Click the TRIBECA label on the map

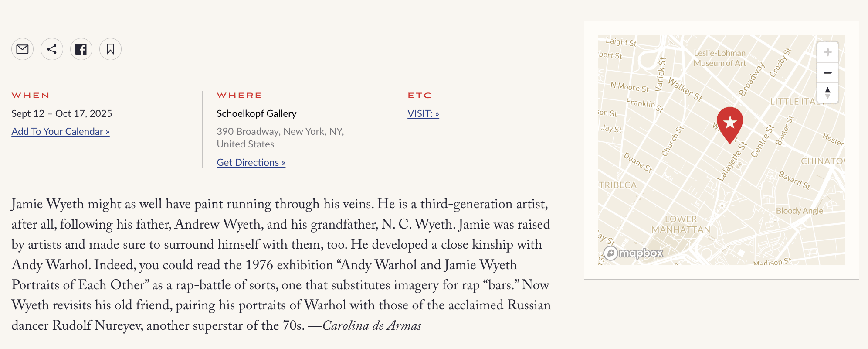pos(617,185)
